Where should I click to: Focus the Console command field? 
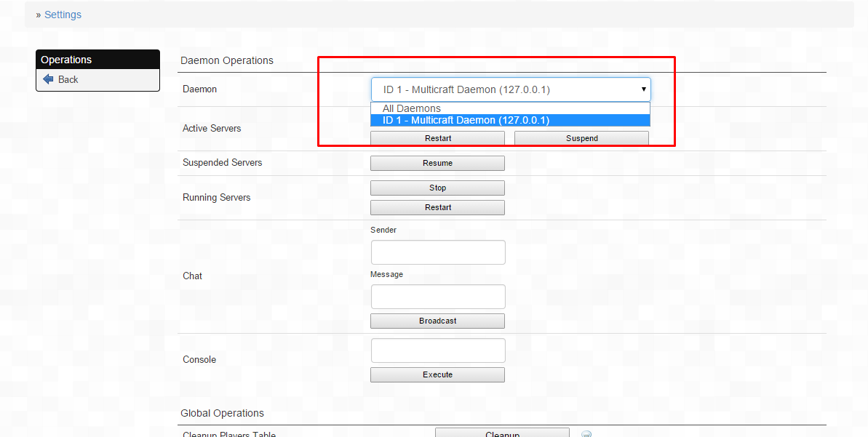click(x=438, y=350)
